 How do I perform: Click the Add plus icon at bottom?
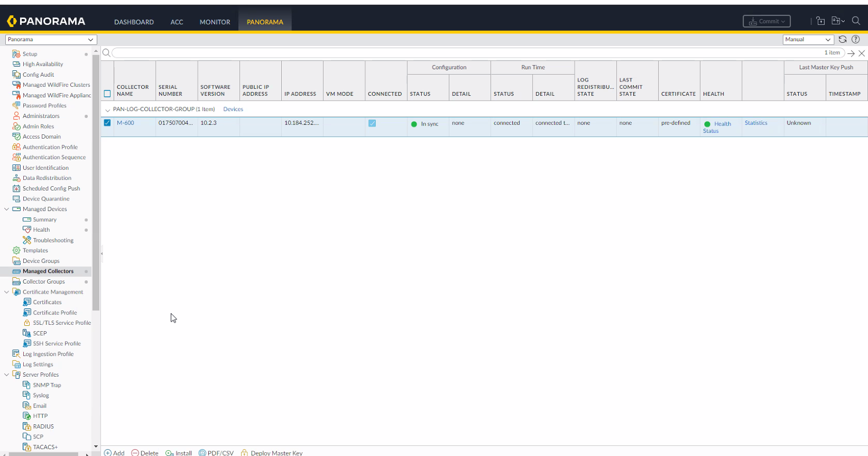(x=108, y=453)
